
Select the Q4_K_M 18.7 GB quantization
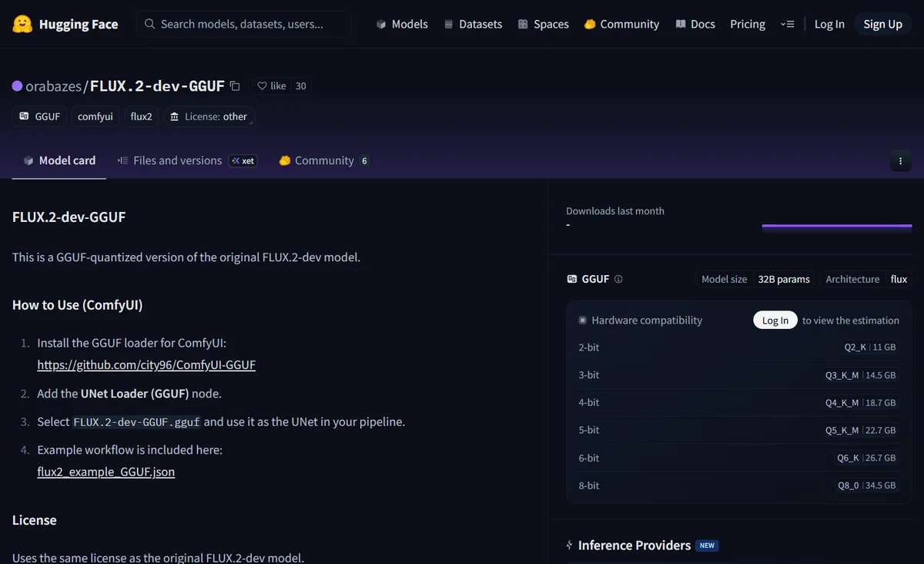(x=860, y=402)
